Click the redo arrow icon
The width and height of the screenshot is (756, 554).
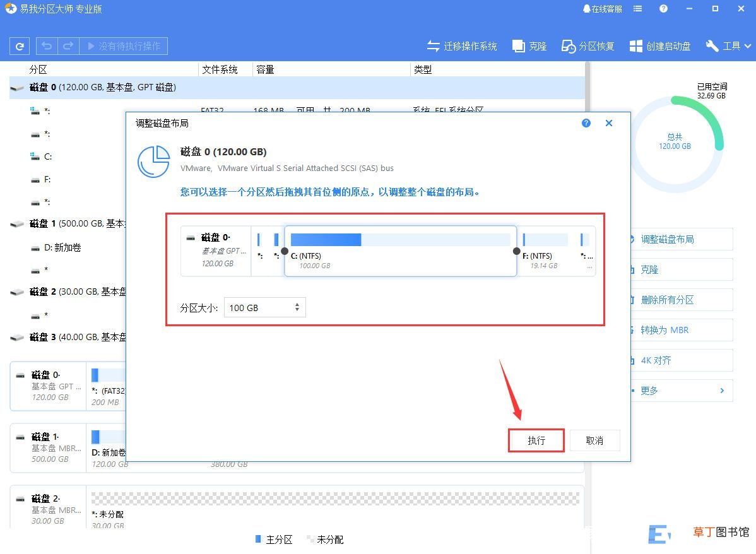(68, 46)
